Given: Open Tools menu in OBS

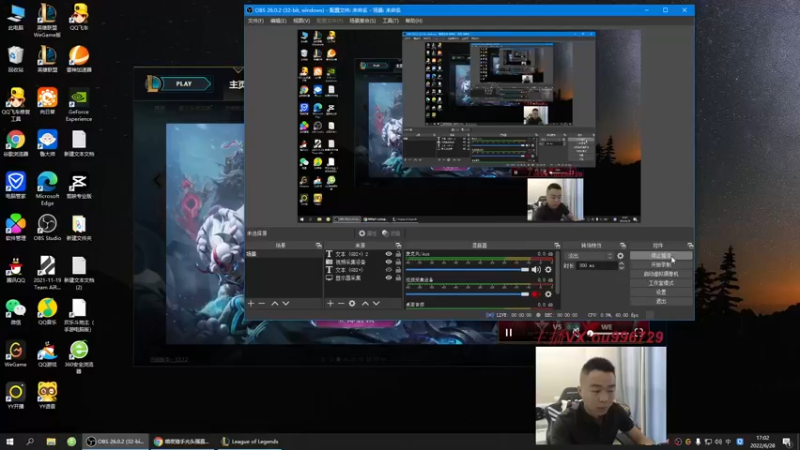Looking at the screenshot, I should point(390,21).
